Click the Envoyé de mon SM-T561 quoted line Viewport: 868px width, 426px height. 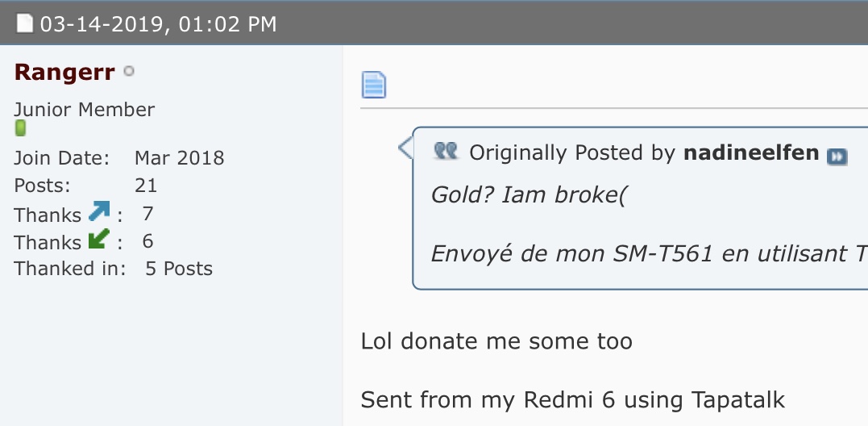(x=649, y=253)
